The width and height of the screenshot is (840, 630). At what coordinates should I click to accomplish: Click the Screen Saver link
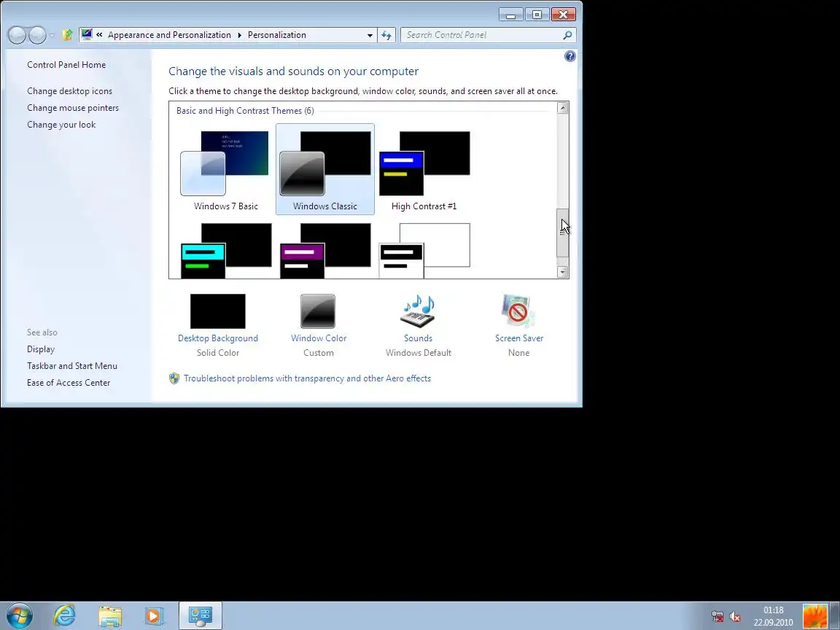[518, 338]
